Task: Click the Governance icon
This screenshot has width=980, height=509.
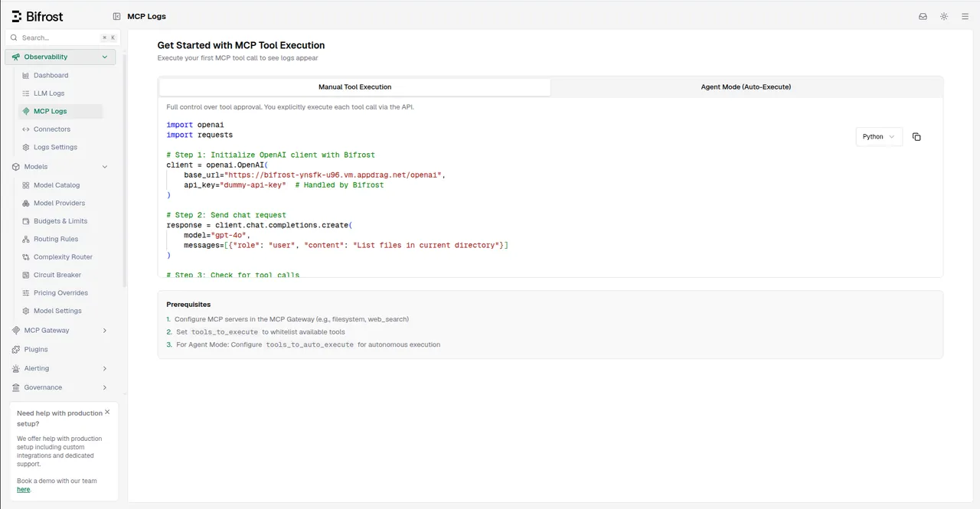Action: pos(17,388)
